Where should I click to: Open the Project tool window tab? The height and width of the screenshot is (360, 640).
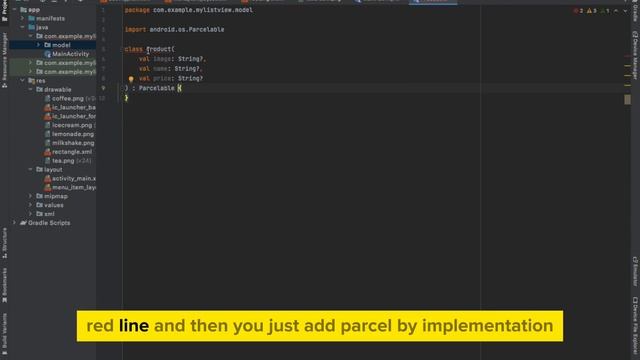pos(4,11)
